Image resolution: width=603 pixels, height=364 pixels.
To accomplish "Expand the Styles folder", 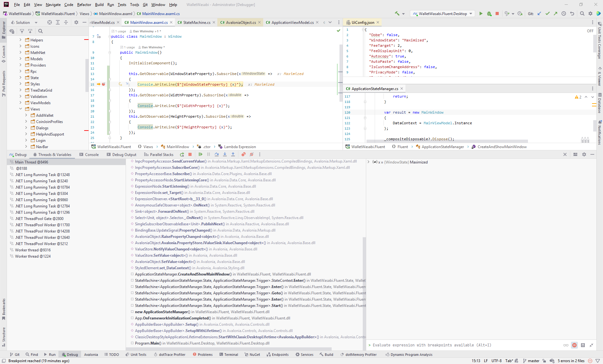I will pyautogui.click(x=20, y=84).
